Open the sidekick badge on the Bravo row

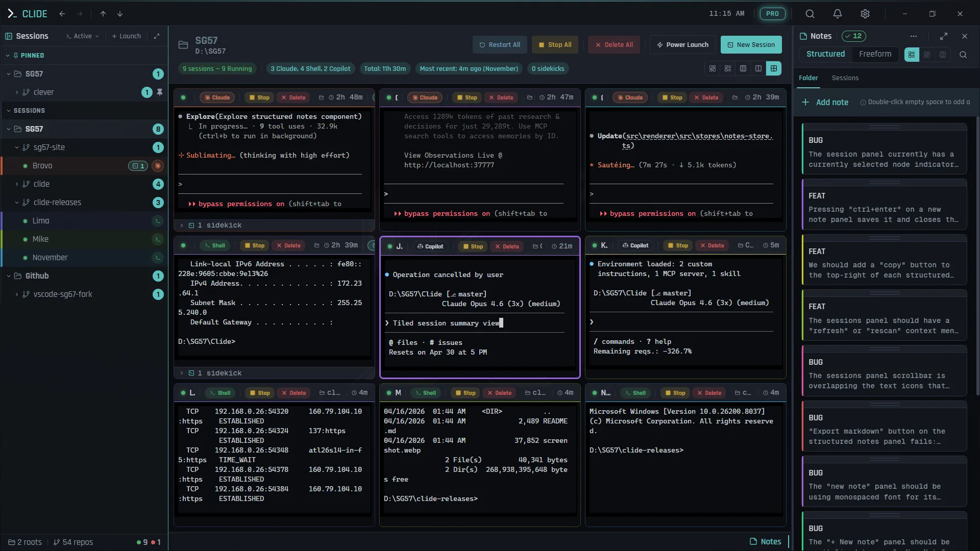(138, 166)
